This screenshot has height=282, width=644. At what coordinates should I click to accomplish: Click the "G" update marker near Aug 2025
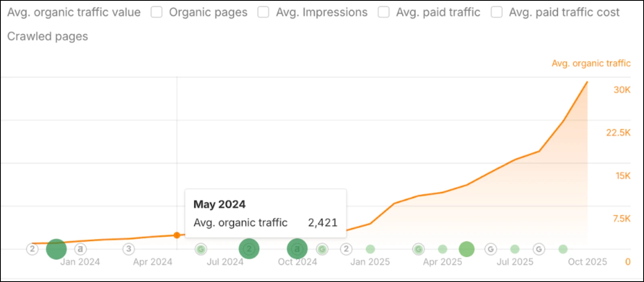[x=539, y=249]
